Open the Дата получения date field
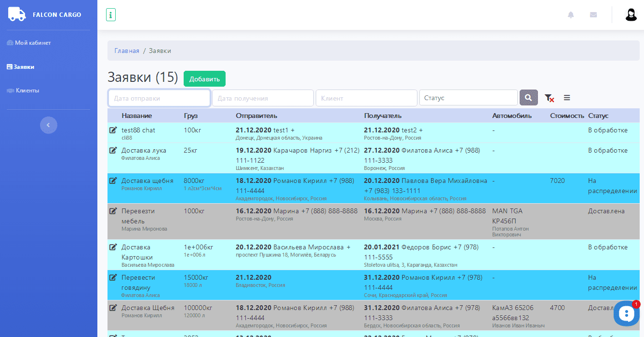Viewport: 644px width, 337px height. click(263, 98)
